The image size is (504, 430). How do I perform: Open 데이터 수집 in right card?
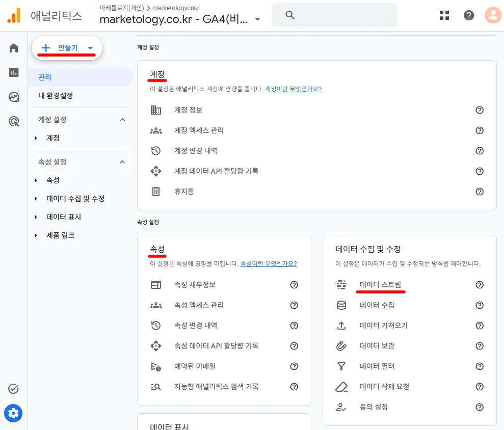(377, 305)
